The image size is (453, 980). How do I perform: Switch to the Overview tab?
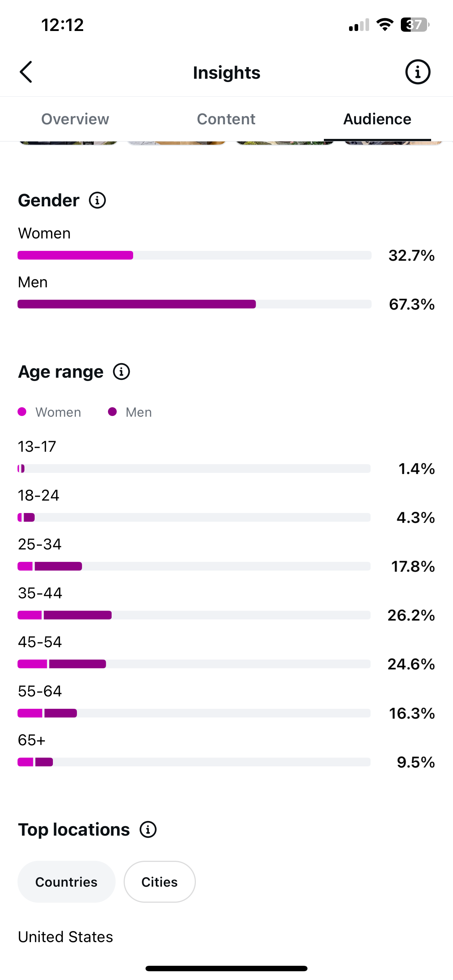pyautogui.click(x=75, y=119)
